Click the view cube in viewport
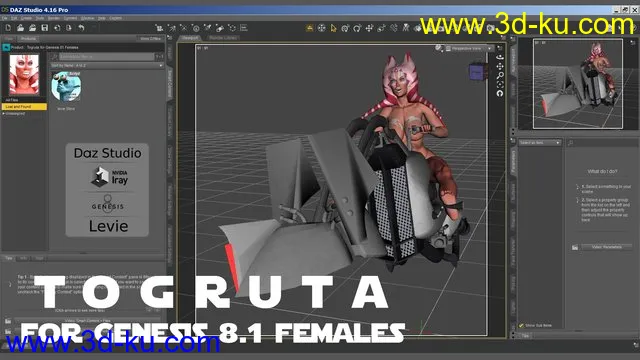This screenshot has height=360, width=640. (477, 72)
